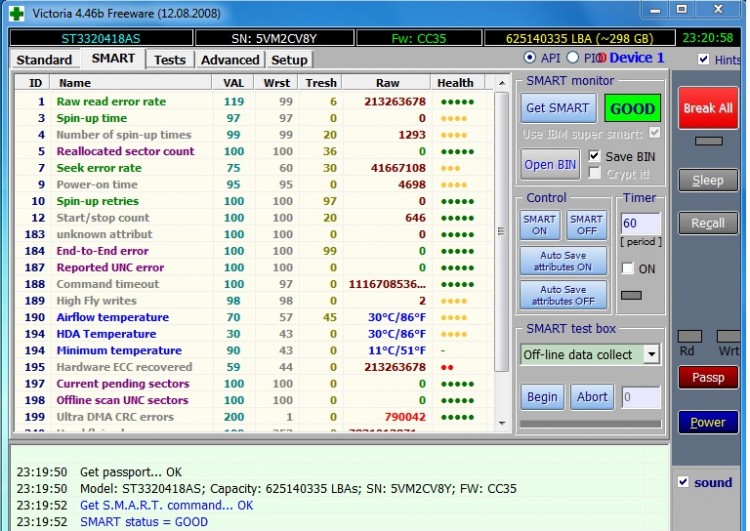Select the Hardware ECC recovered row
This screenshot has width=750, height=531.
254,367
